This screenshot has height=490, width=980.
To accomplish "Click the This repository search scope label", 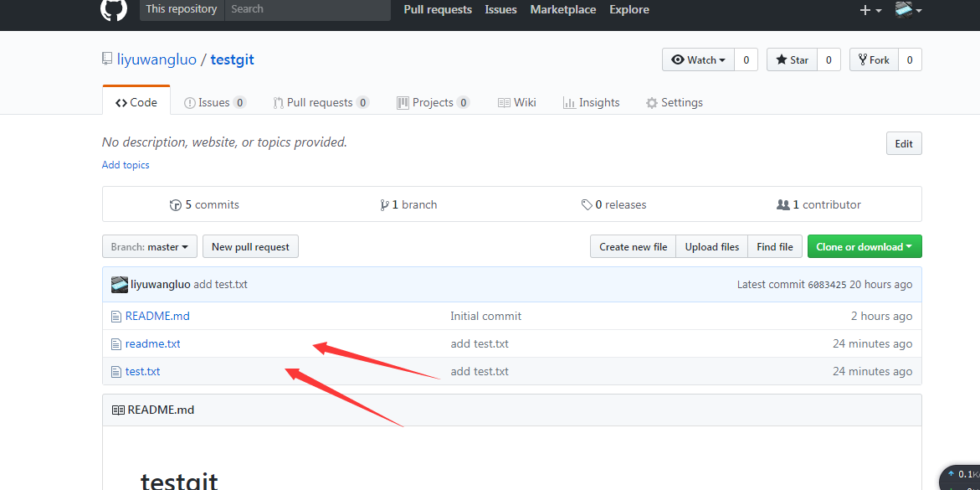I will click(182, 9).
